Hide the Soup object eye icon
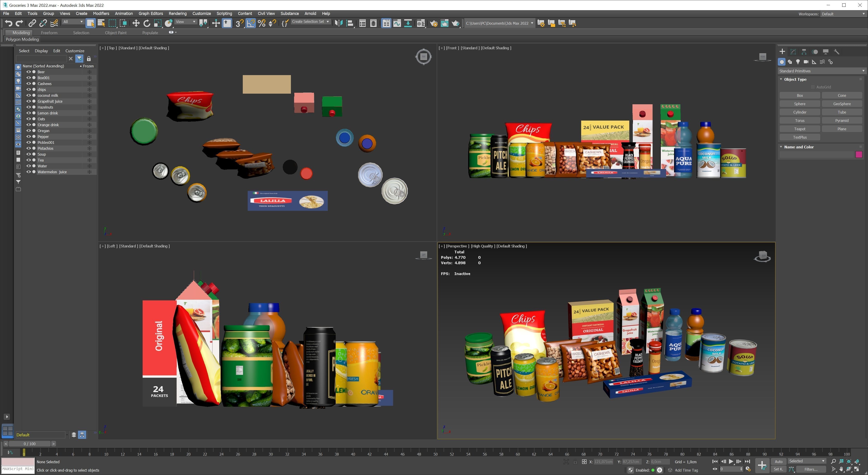Viewport: 868px width, 475px height. [x=29, y=154]
